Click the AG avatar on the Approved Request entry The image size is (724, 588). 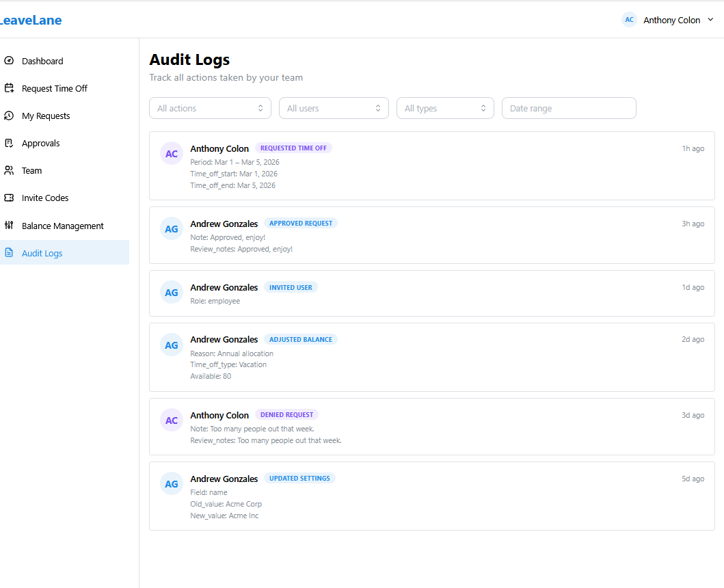point(172,228)
